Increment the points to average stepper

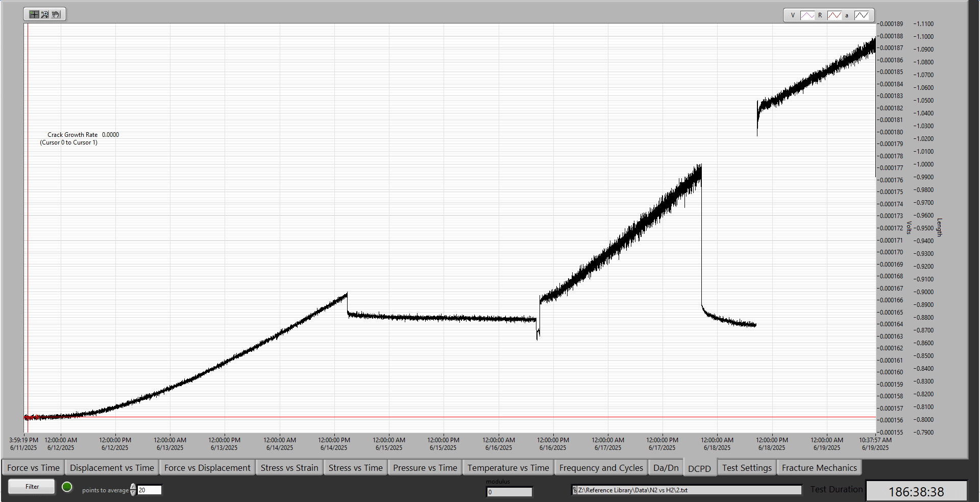click(x=133, y=487)
